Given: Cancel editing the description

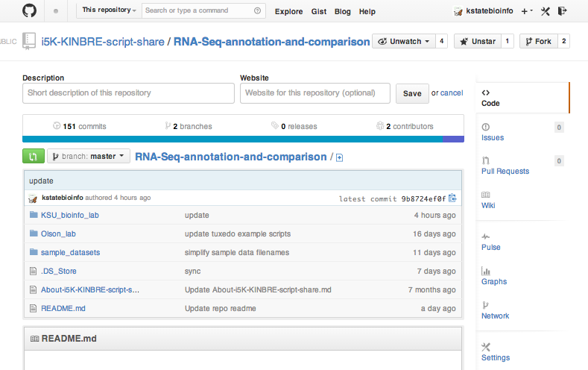Looking at the screenshot, I should [x=452, y=92].
